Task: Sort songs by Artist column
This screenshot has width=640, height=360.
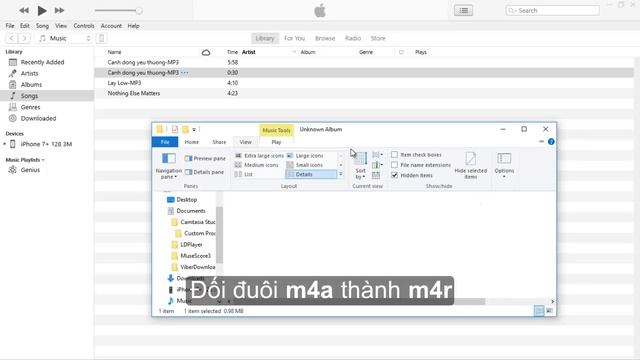Action: coord(249,52)
